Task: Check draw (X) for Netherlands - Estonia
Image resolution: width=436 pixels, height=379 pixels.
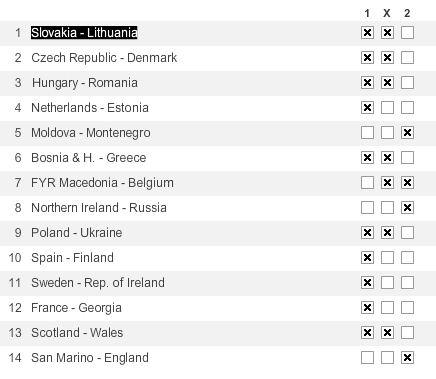Action: click(387, 108)
